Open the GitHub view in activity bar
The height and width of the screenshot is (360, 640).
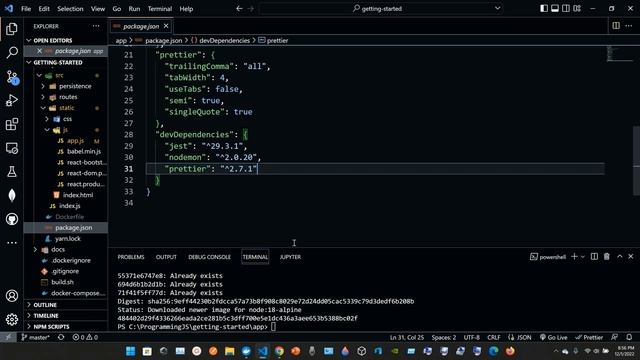[12, 219]
